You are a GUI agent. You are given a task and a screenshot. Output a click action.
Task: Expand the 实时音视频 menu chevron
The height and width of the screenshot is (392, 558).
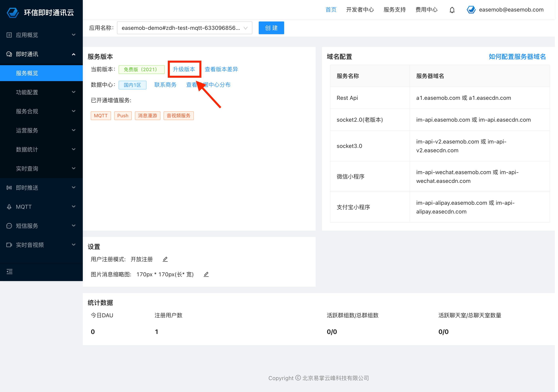pos(74,245)
